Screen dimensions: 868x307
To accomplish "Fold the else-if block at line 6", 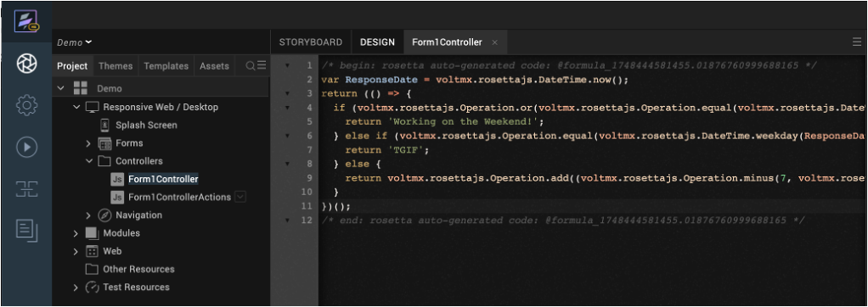I will [287, 136].
